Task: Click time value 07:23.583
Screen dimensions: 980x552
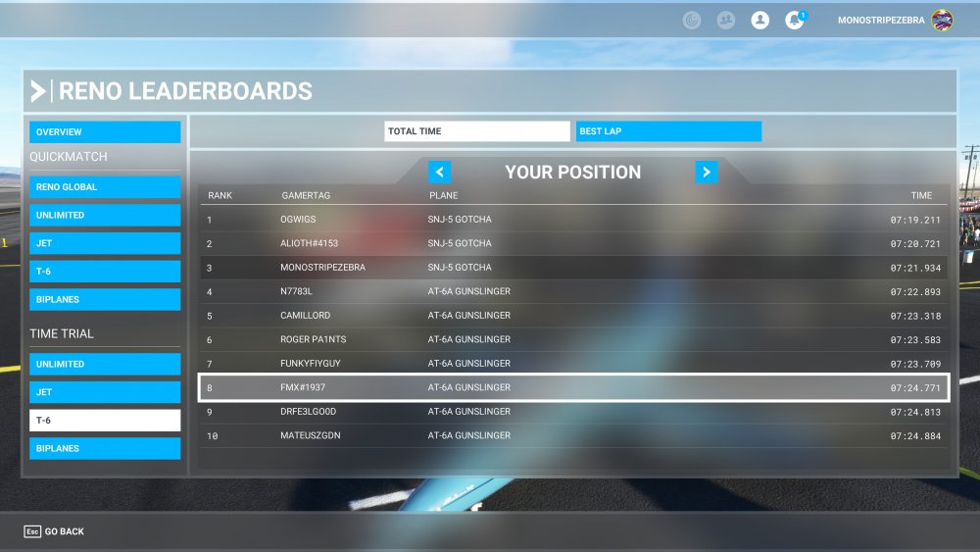Action: point(915,340)
